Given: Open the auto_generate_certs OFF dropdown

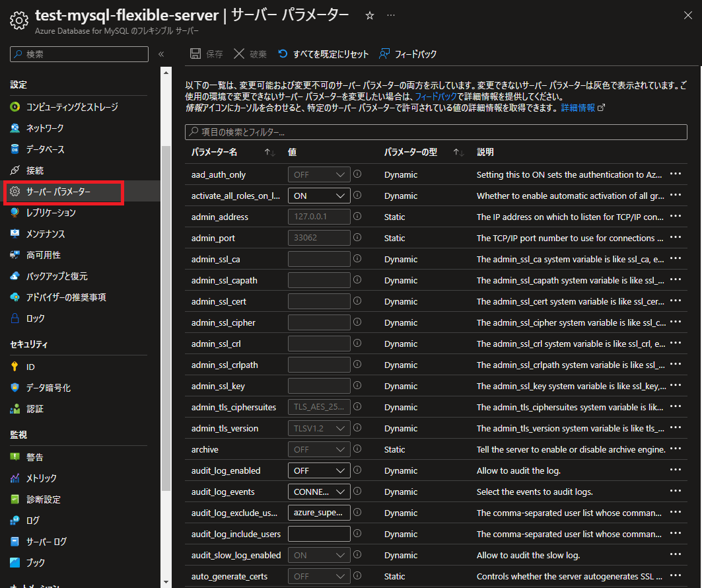Looking at the screenshot, I should coord(319,576).
